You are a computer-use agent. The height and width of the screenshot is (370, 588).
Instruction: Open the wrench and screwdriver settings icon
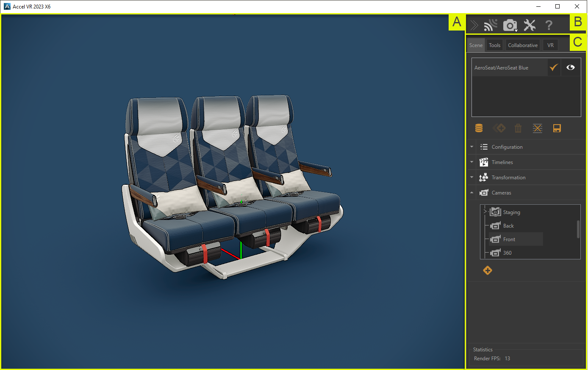(x=530, y=25)
